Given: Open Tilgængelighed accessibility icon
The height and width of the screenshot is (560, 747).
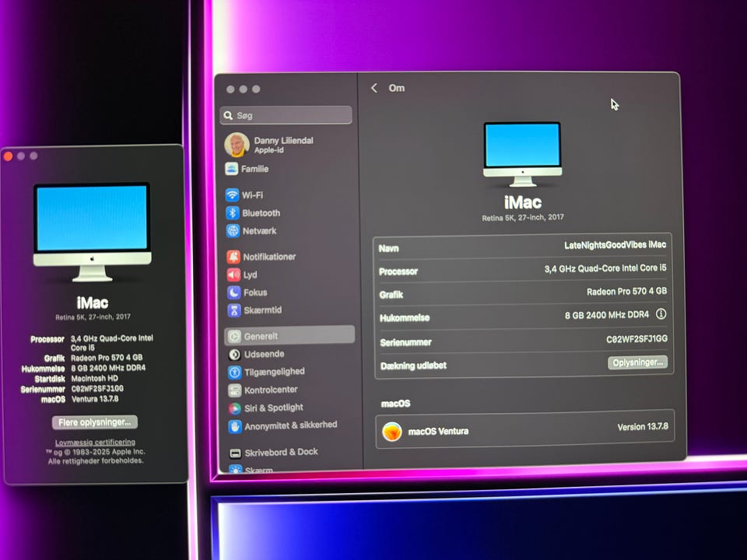Looking at the screenshot, I should (x=234, y=373).
